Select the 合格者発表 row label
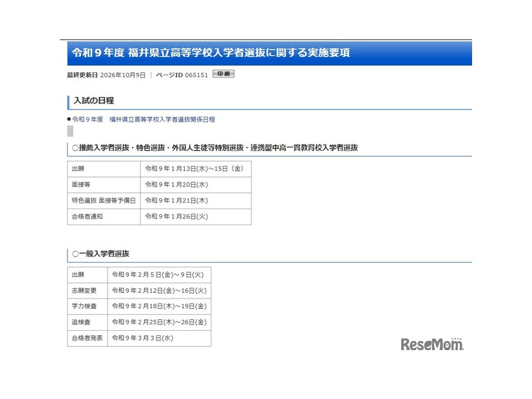This screenshot has width=532, height=399. 88,339
